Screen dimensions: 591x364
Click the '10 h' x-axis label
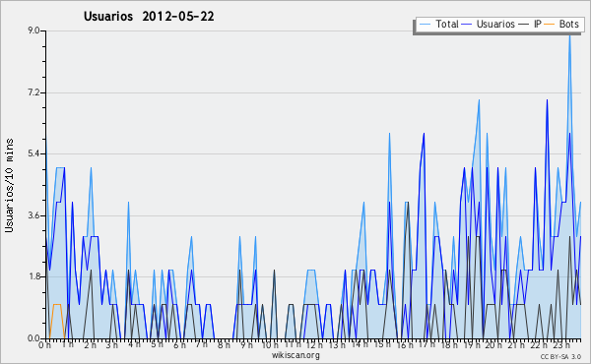pos(270,345)
